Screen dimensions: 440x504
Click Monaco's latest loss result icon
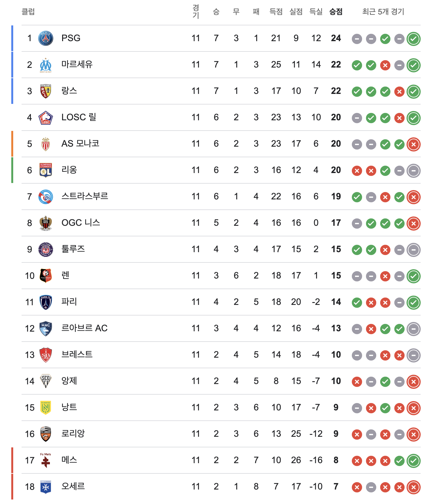pyautogui.click(x=414, y=144)
